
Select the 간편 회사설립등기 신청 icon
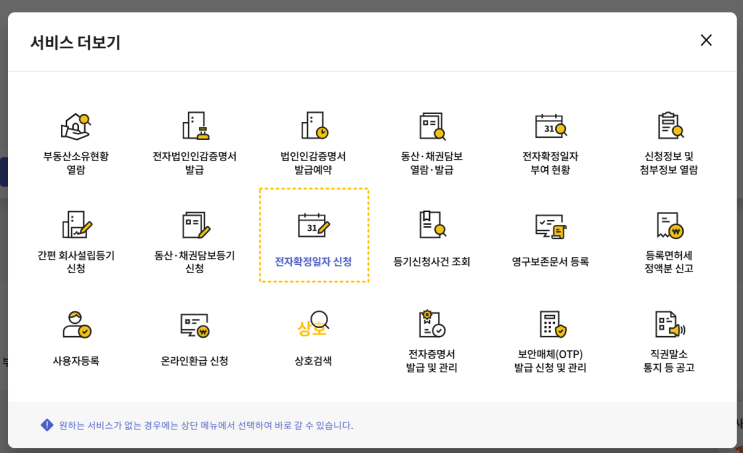point(77,225)
